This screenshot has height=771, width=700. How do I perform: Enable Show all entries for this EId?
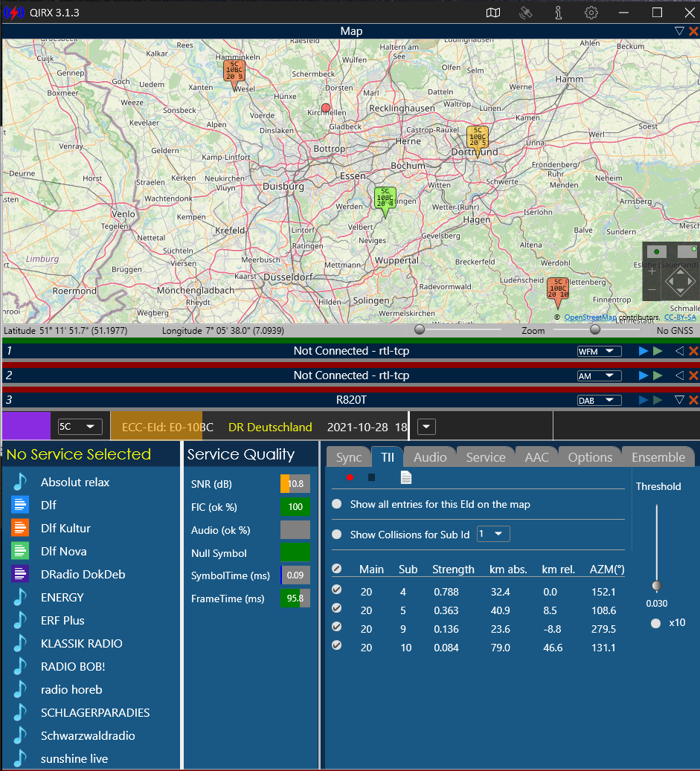click(x=337, y=504)
